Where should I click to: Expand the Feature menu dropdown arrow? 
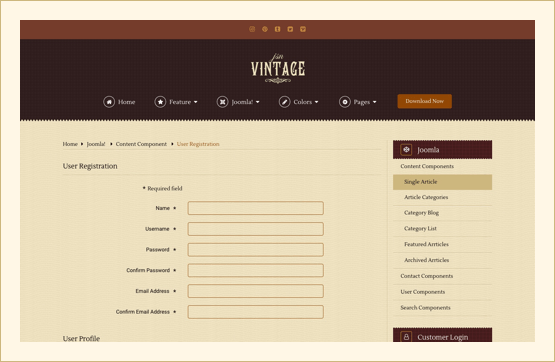pyautogui.click(x=195, y=102)
